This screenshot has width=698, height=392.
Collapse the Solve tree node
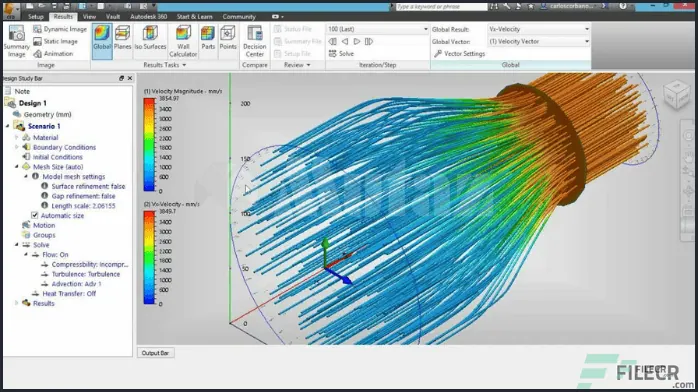point(17,245)
